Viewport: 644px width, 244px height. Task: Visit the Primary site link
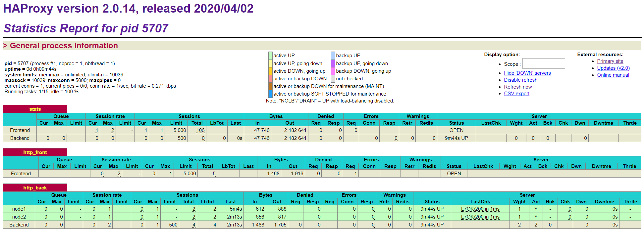(x=610, y=61)
